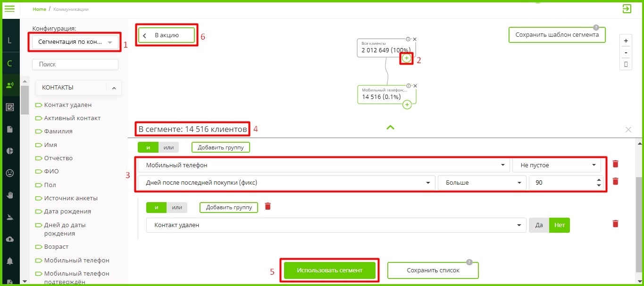This screenshot has height=286, width=644.
Task: Click Сохранить шаблон сегмента button
Action: click(x=557, y=35)
